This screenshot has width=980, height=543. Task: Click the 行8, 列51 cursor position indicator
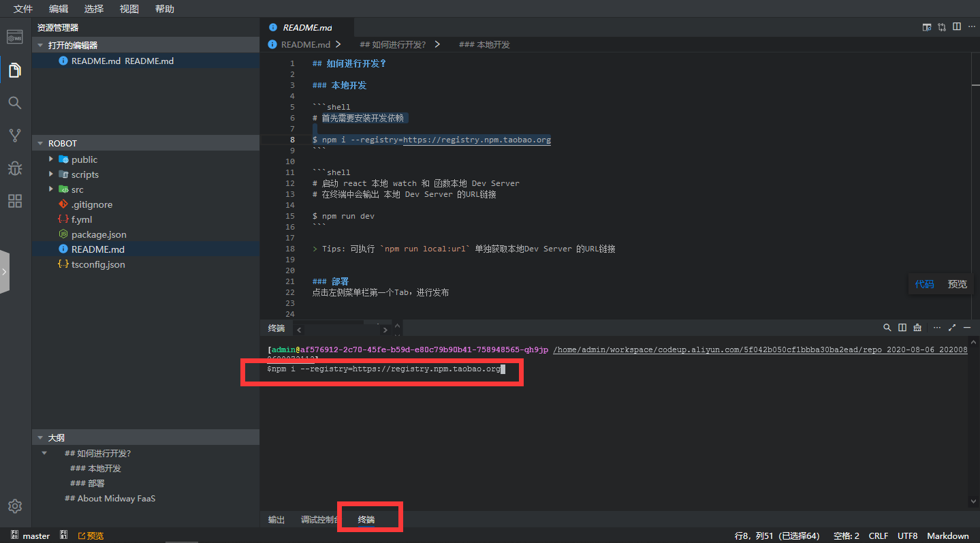(x=778, y=536)
